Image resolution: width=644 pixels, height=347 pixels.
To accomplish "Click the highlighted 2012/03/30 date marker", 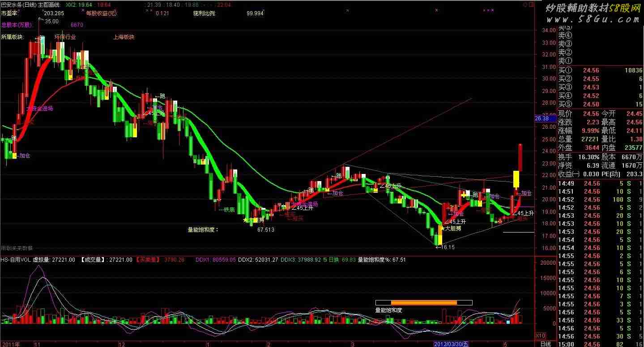I will pos(452,344).
